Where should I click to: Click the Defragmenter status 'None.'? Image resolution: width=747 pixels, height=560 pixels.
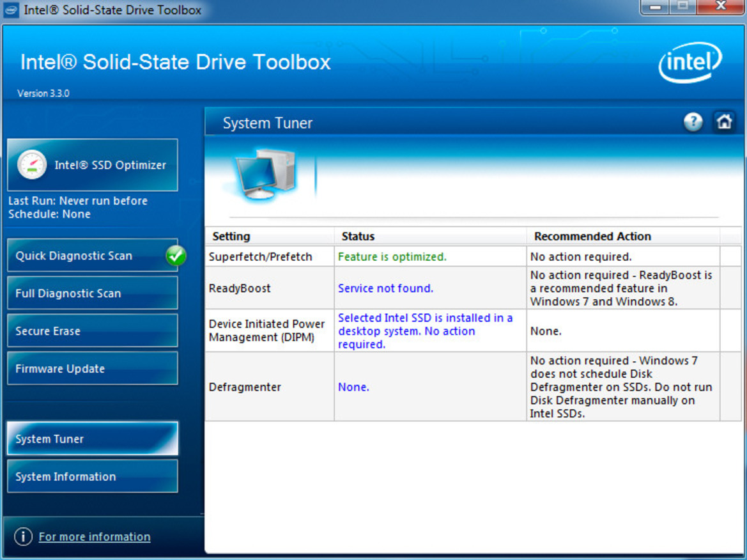[x=353, y=387]
